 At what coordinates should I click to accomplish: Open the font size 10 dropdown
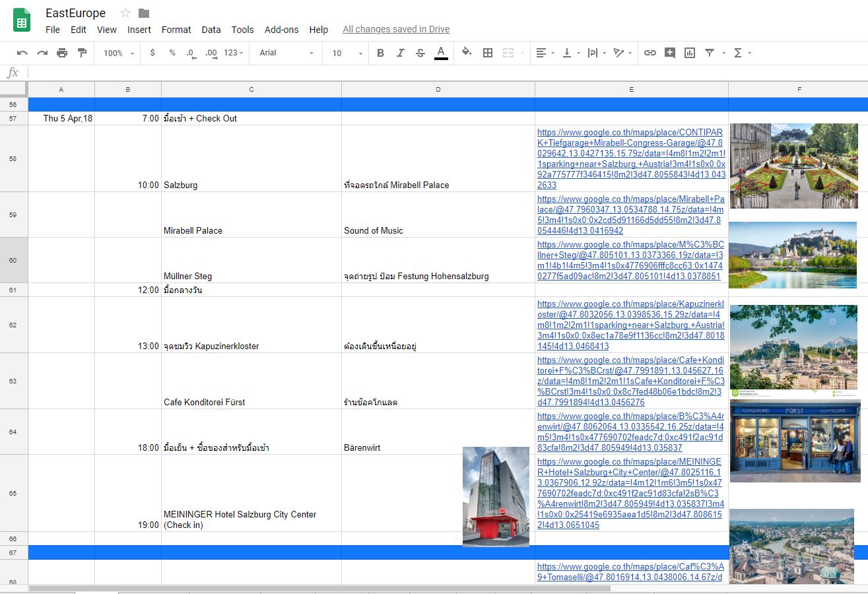coord(347,53)
